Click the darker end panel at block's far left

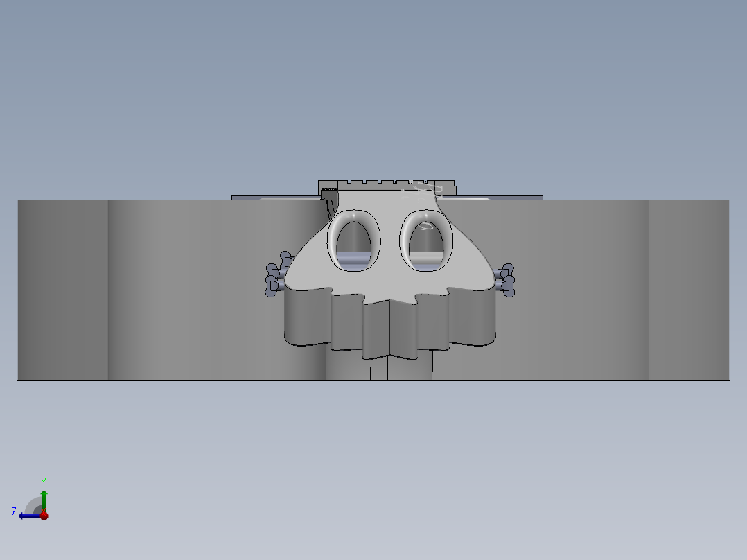(62, 291)
